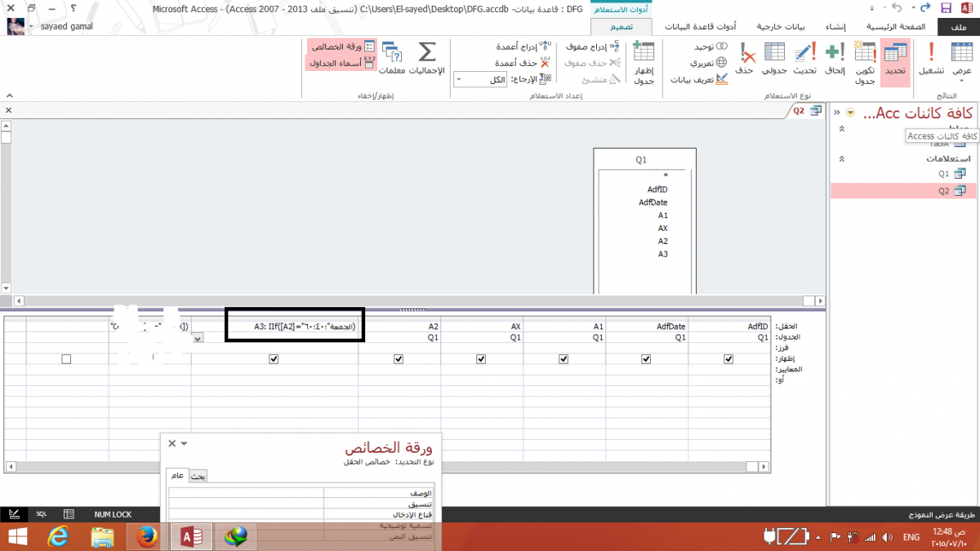
Task: Click the Windows Start button
Action: click(x=16, y=536)
